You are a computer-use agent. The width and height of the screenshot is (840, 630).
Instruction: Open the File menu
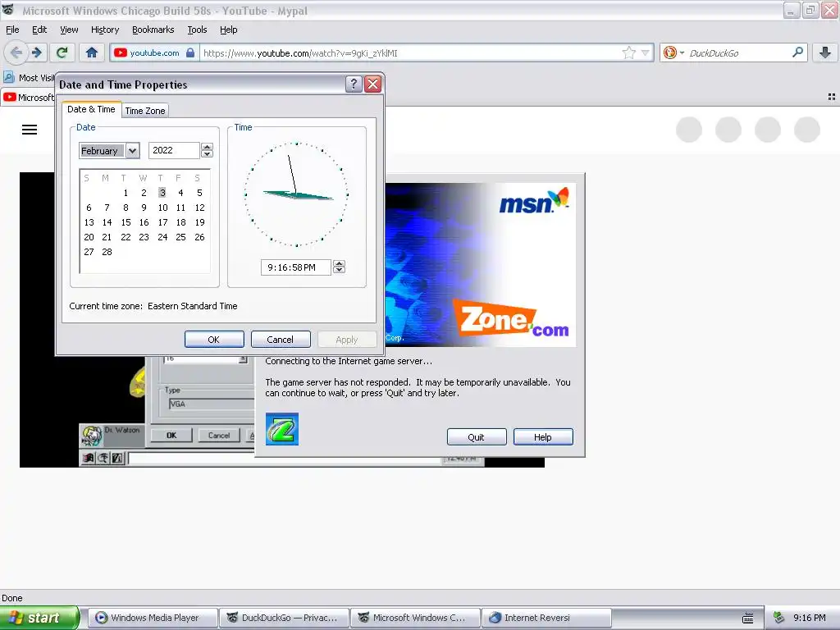(x=12, y=30)
